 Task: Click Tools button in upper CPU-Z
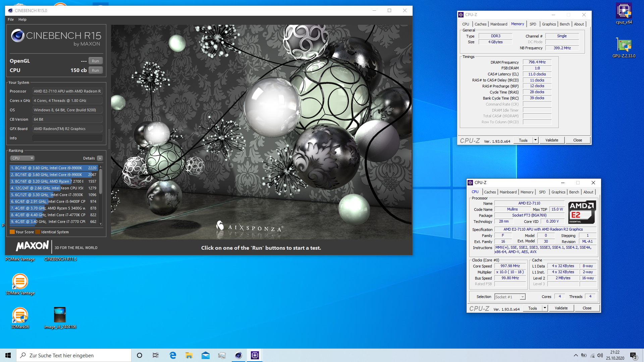click(523, 140)
